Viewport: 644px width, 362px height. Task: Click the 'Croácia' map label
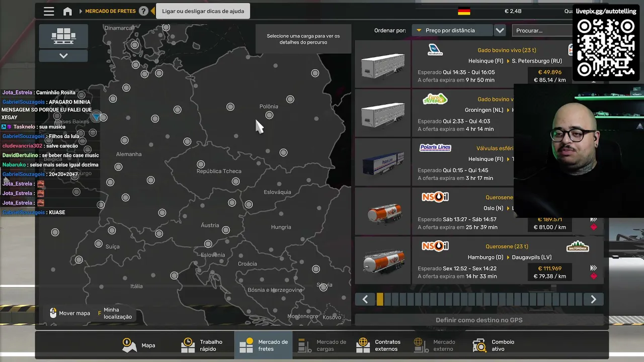[x=247, y=263]
